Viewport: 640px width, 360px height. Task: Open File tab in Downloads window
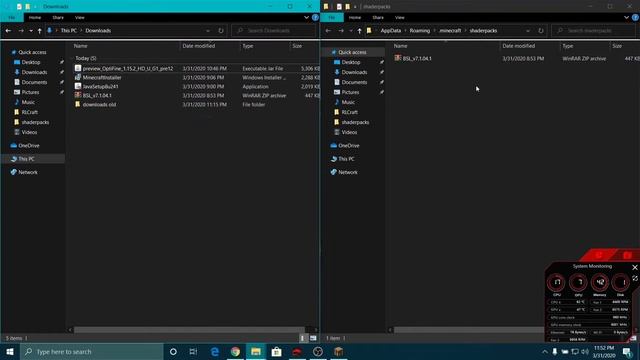12,18
